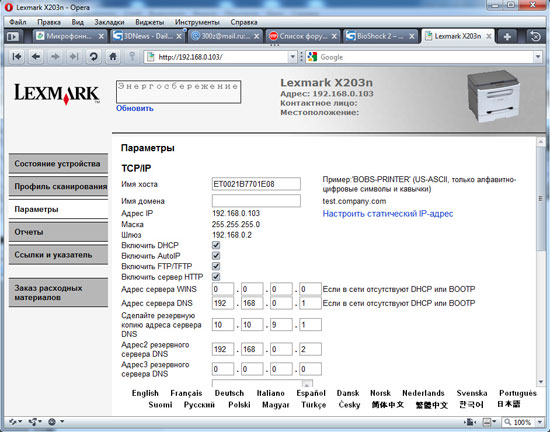Open the Справка menu

pos(244,22)
